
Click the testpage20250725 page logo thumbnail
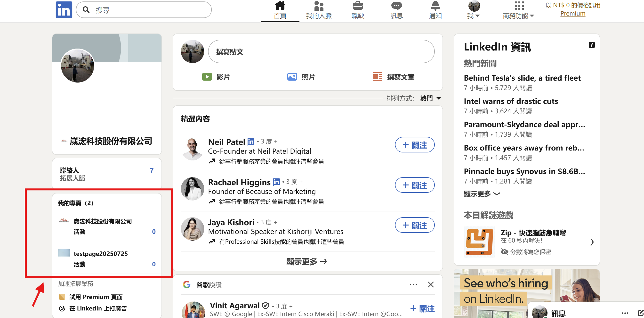pos(64,253)
